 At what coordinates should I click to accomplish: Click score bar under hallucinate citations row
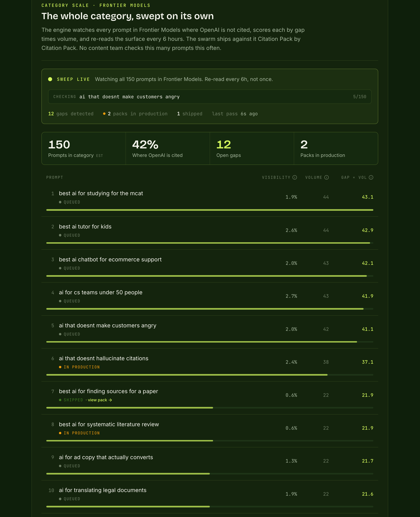pos(210,375)
